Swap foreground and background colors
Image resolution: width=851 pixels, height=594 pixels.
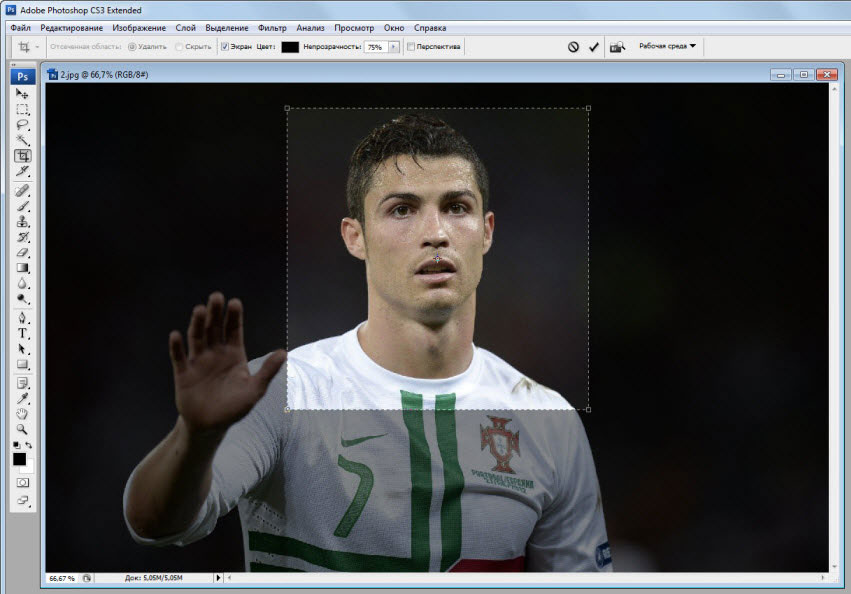pos(29,445)
